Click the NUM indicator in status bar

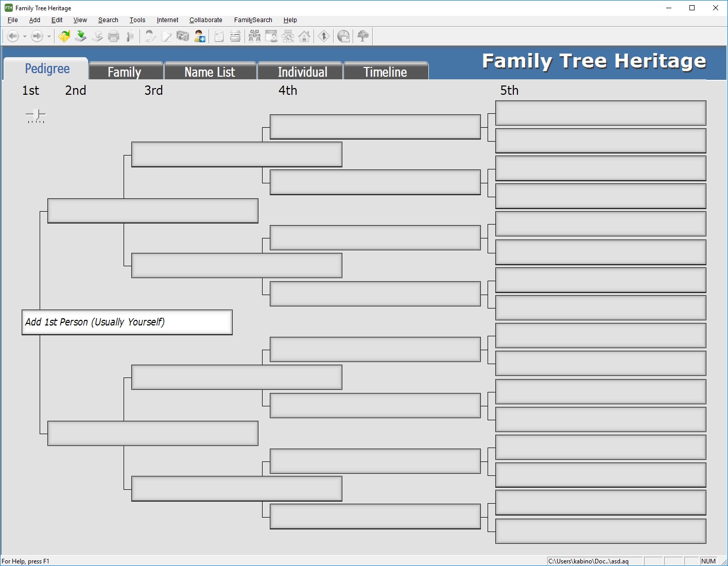click(708, 561)
